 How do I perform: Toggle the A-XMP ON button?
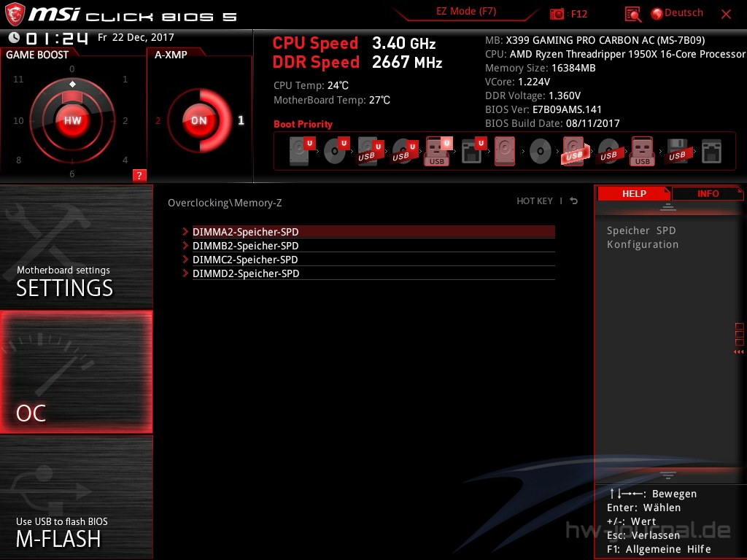pos(199,120)
